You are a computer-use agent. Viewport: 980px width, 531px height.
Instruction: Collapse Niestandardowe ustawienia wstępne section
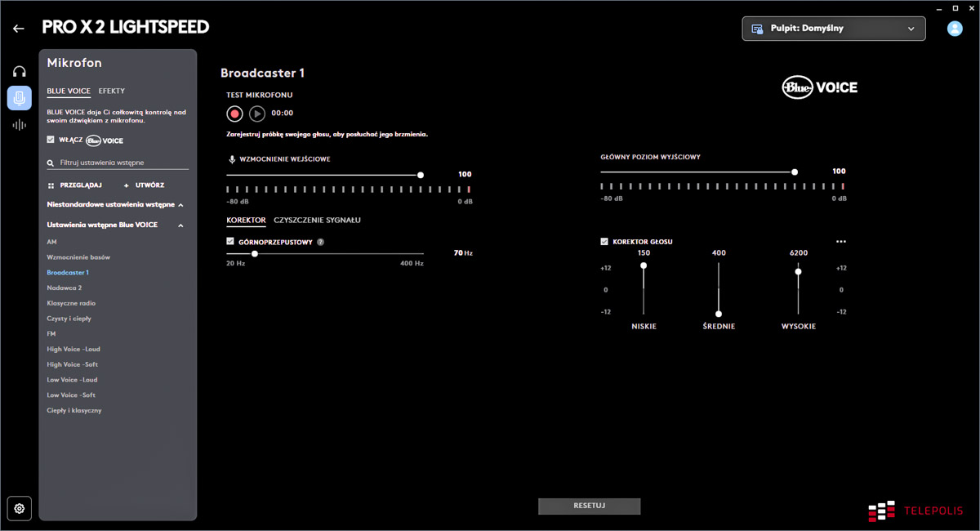click(180, 205)
